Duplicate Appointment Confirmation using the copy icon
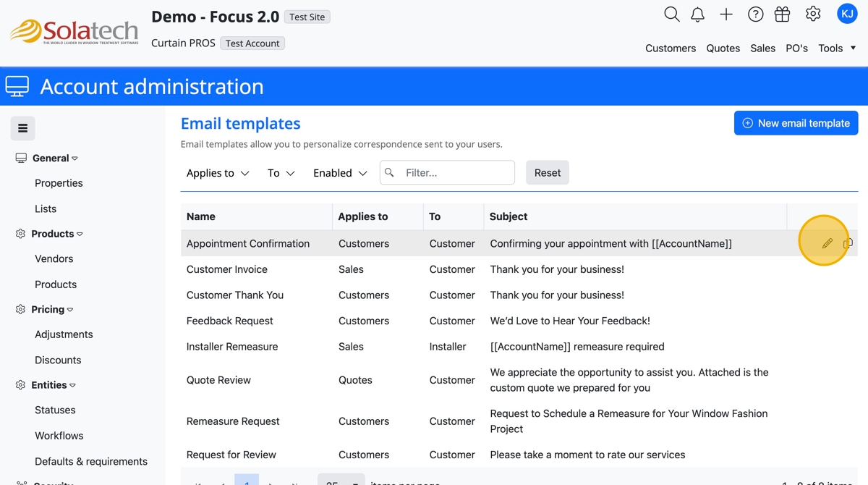This screenshot has height=485, width=868. pyautogui.click(x=848, y=243)
